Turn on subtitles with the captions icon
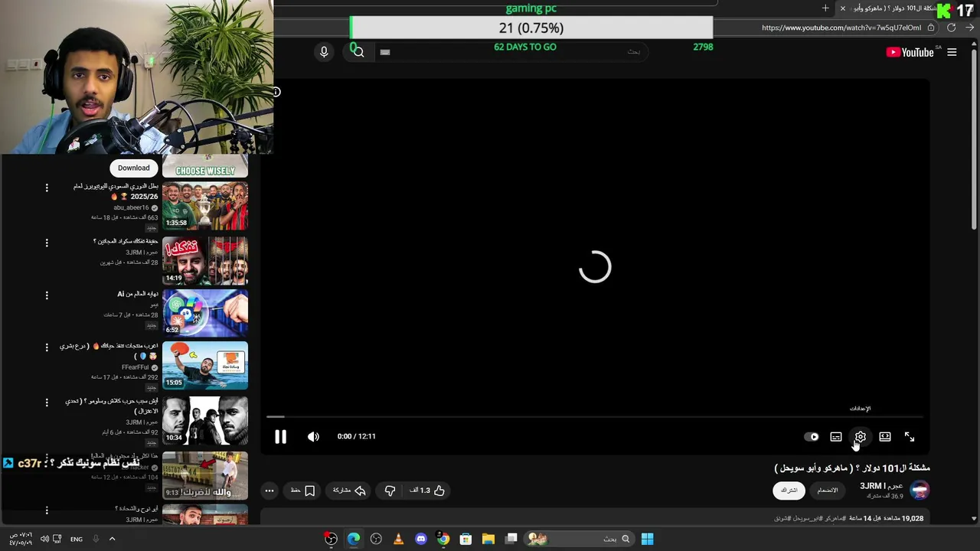 pos(836,437)
